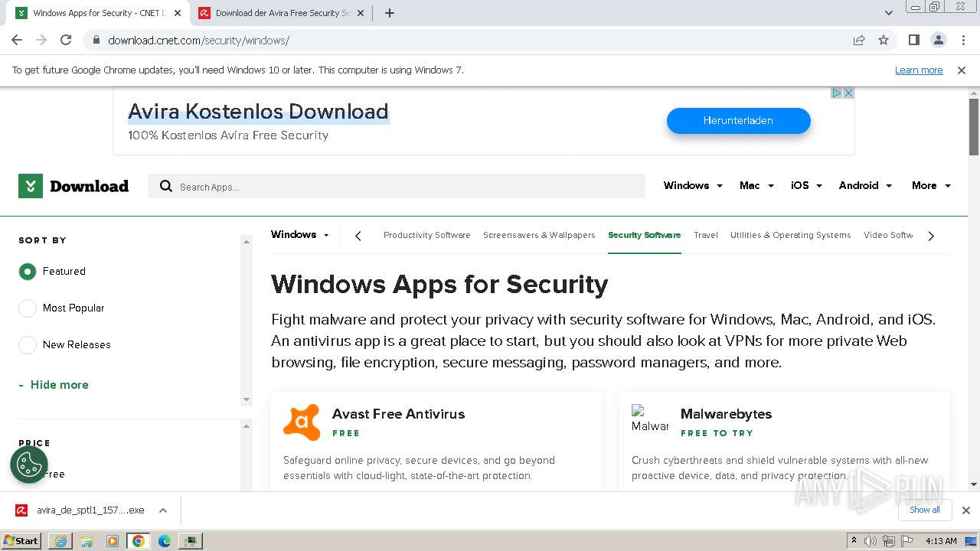The height and width of the screenshot is (551, 980).
Task: Click the page vertical scrollbar thumb
Action: coord(973,126)
